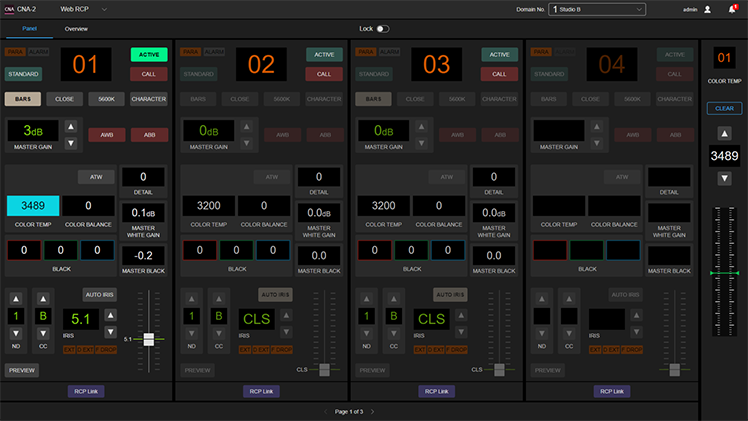
Task: Click the camera 01 iris fader handle
Action: [x=149, y=339]
